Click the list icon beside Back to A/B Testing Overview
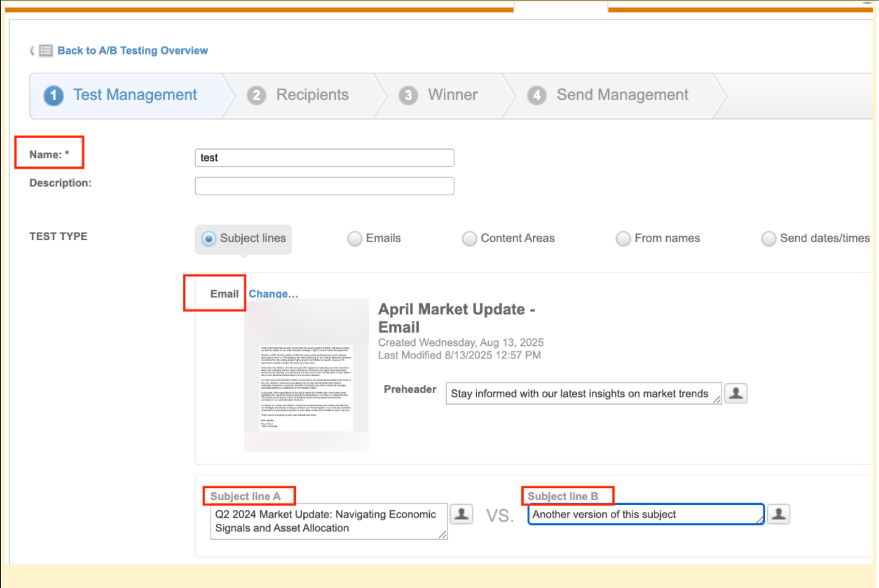Image resolution: width=879 pixels, height=588 pixels. point(46,50)
